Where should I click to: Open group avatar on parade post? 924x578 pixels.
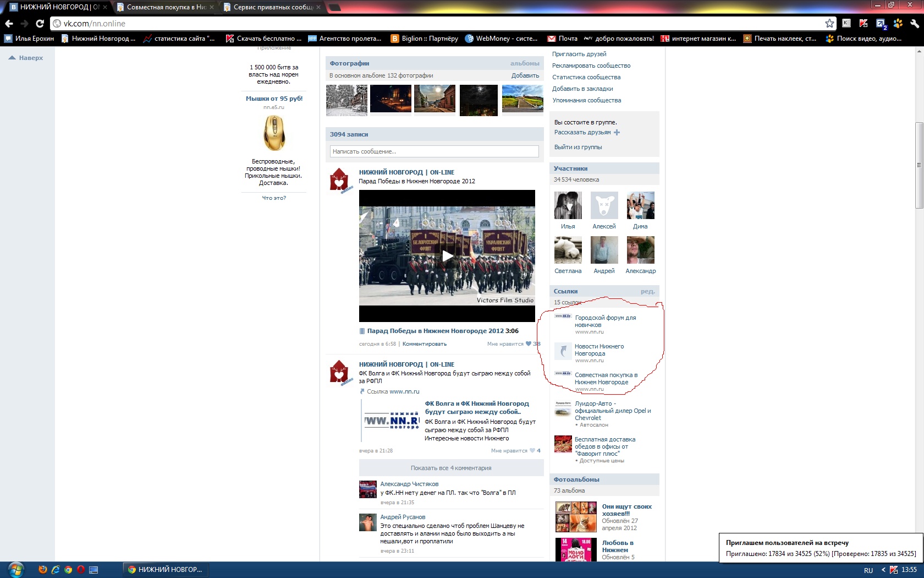340,181
